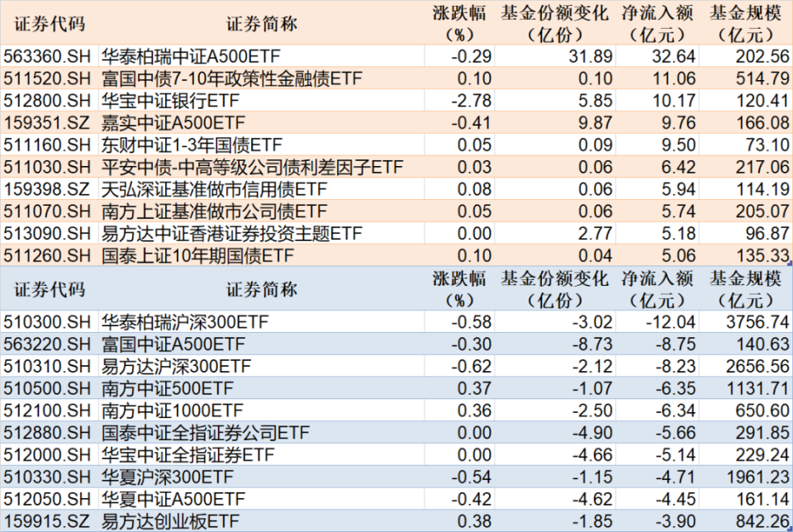Click the name 嘉实中证A500ETF

coord(173,123)
